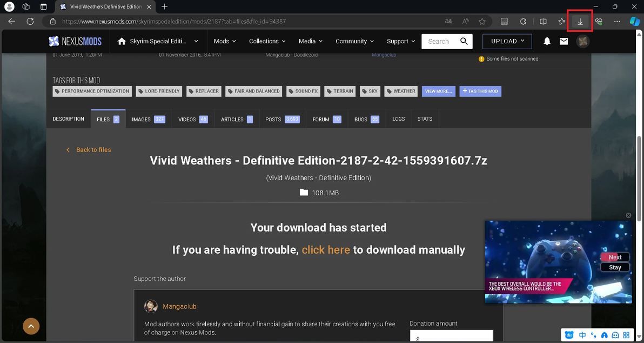The width and height of the screenshot is (644, 343).
Task: Open the read aloud icon
Action: pos(465,22)
